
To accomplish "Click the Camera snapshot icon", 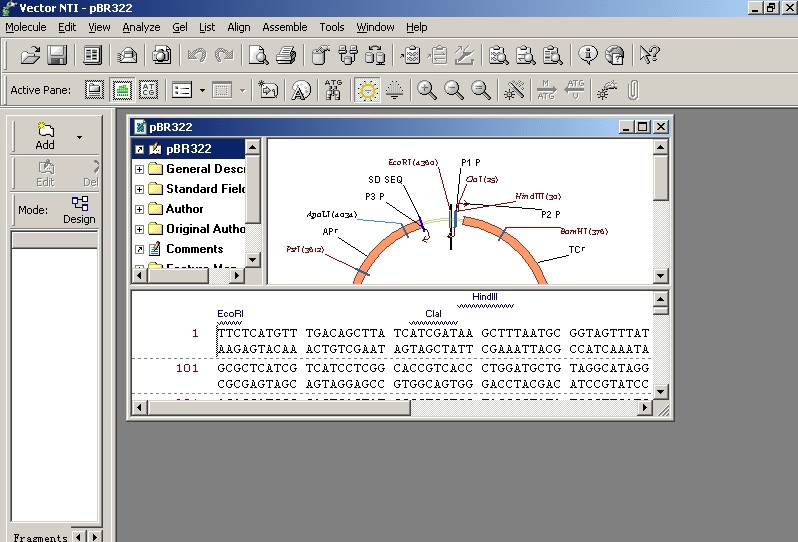I will coord(162,55).
